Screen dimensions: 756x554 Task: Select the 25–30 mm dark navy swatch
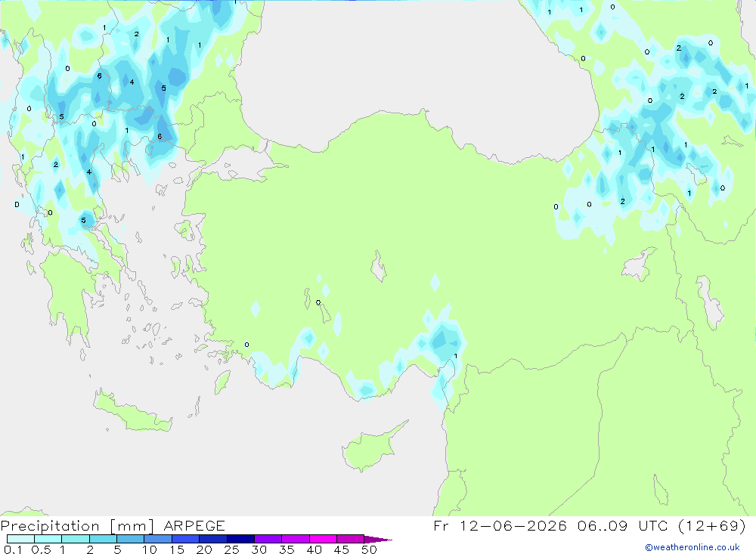pos(240,539)
